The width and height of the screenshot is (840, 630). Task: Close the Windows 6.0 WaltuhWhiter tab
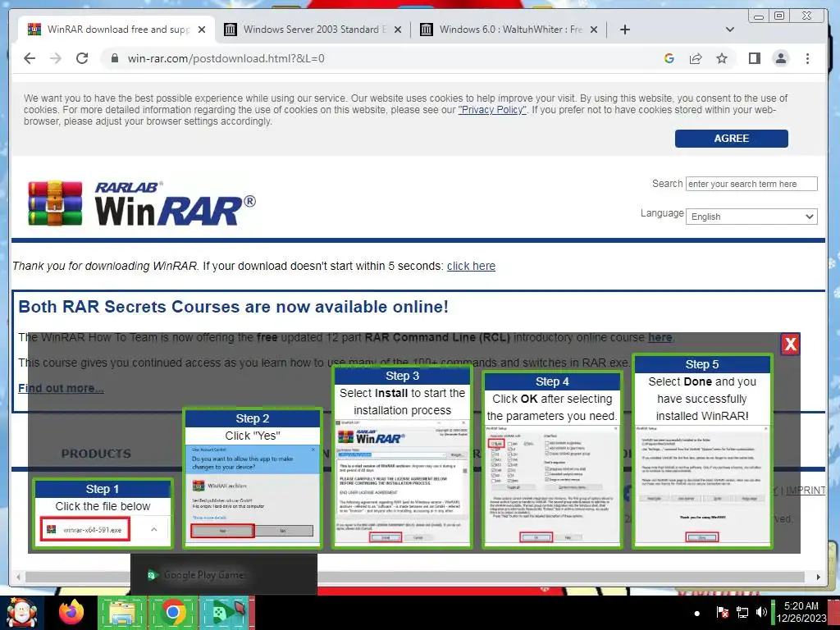point(594,30)
